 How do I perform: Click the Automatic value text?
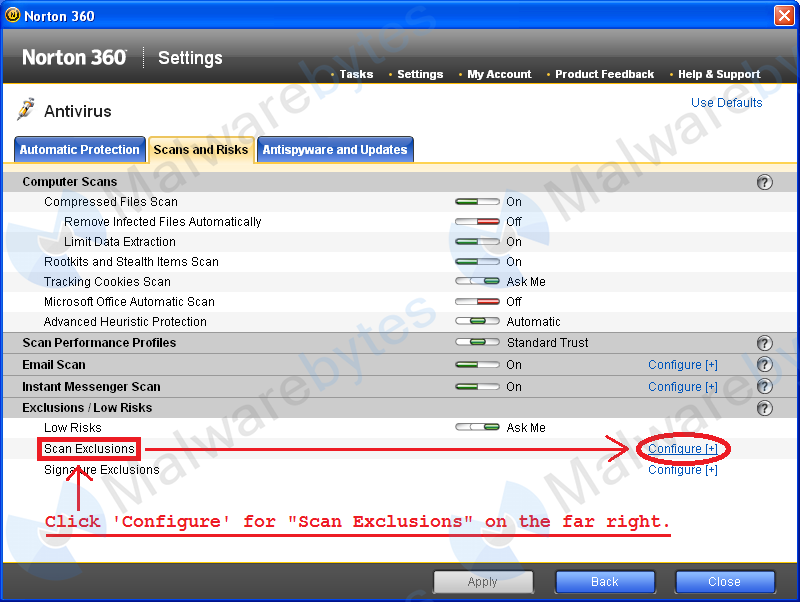point(533,322)
